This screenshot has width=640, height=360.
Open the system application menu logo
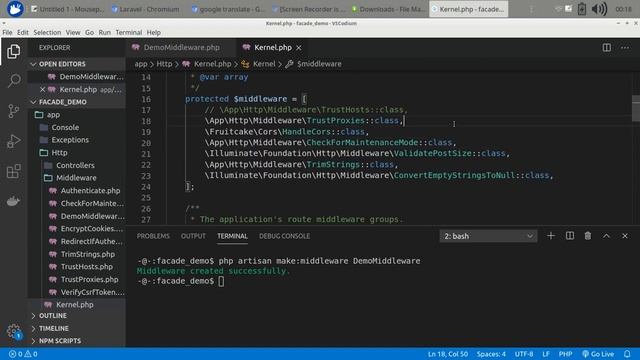point(15,9)
